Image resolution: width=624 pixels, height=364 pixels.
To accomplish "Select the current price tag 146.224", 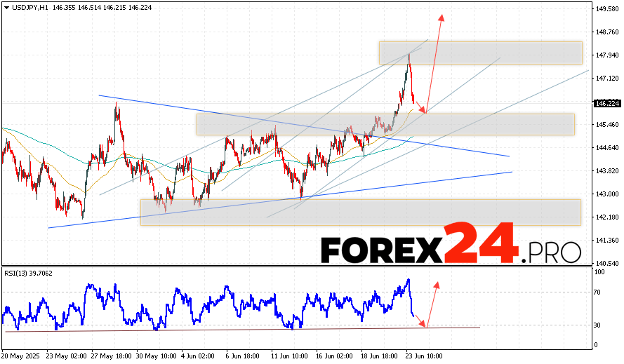I will tap(606, 103).
